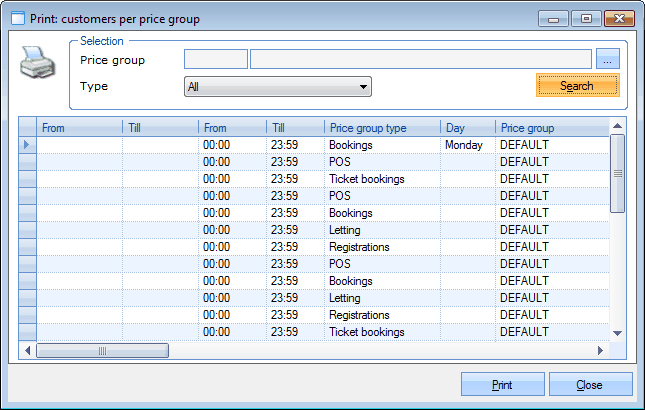
Task: Focus the Price group code input field
Action: 215,60
